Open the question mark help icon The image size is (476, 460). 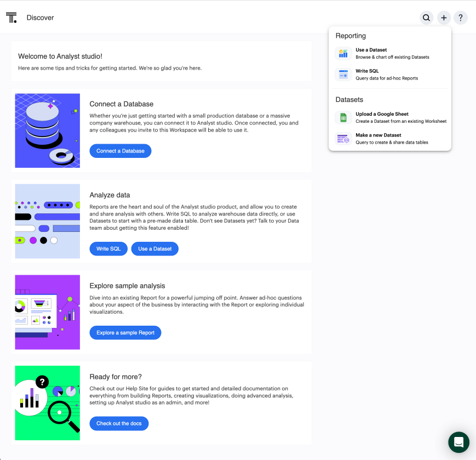click(x=461, y=18)
